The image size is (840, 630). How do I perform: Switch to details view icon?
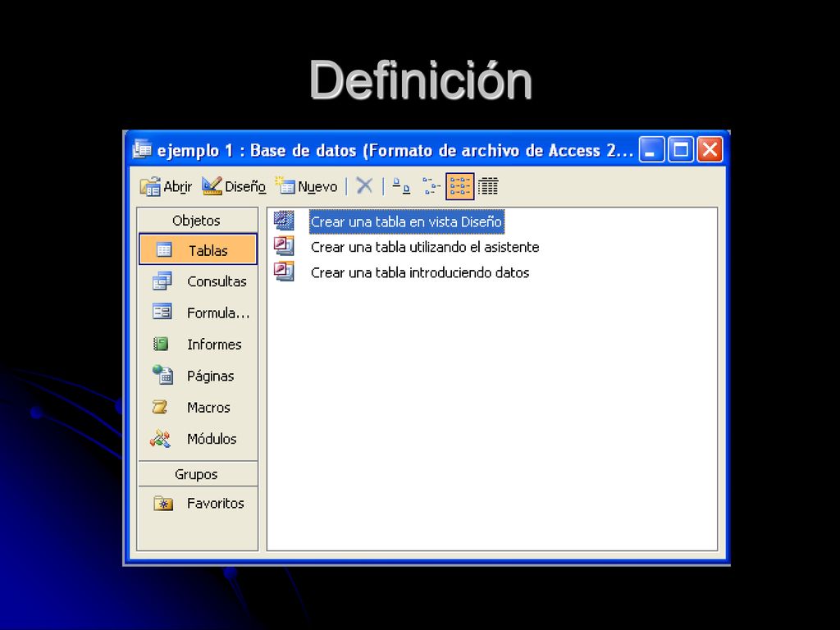tap(488, 186)
